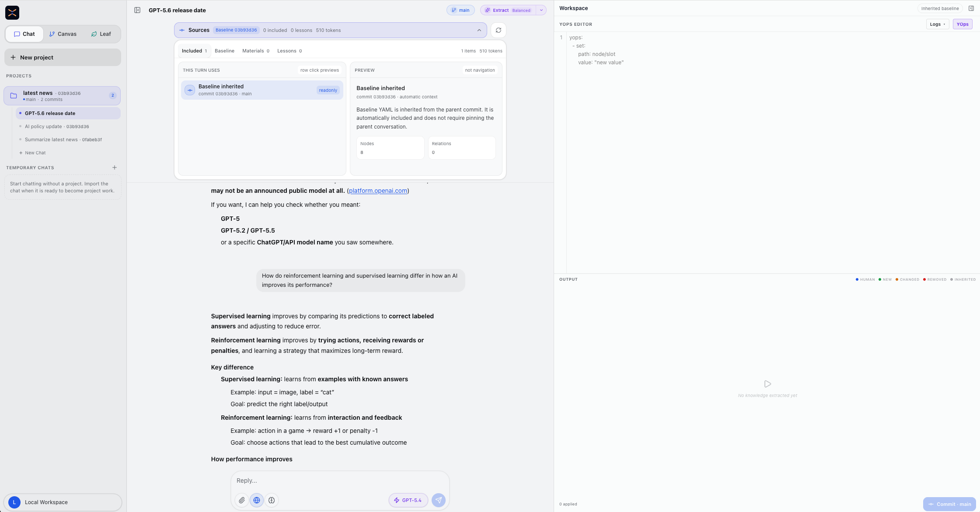Collapse the Sources panel chevron
Image resolution: width=980 pixels, height=512 pixels.
pyautogui.click(x=479, y=30)
